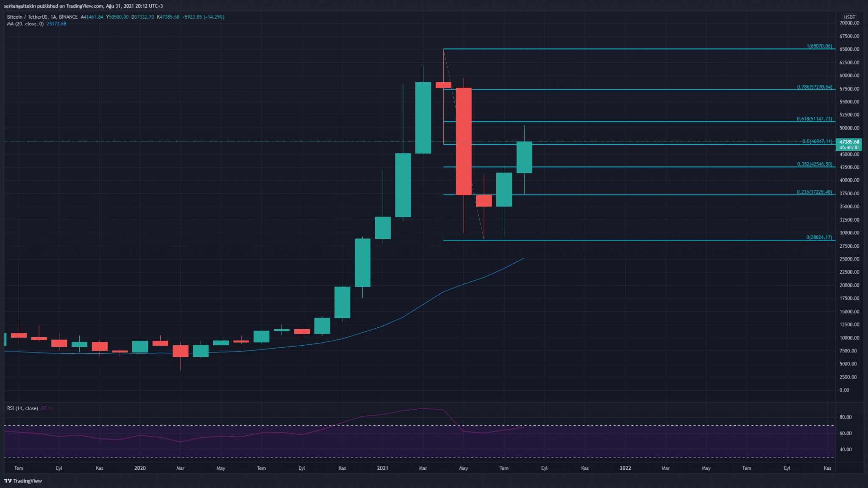Screen dimensions: 868x488
Task: Click the RSI value 67.11 in the legend
Action: pos(47,408)
